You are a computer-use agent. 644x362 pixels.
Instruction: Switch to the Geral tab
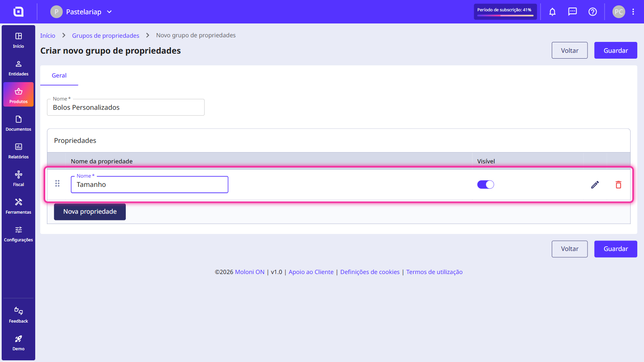tap(59, 75)
